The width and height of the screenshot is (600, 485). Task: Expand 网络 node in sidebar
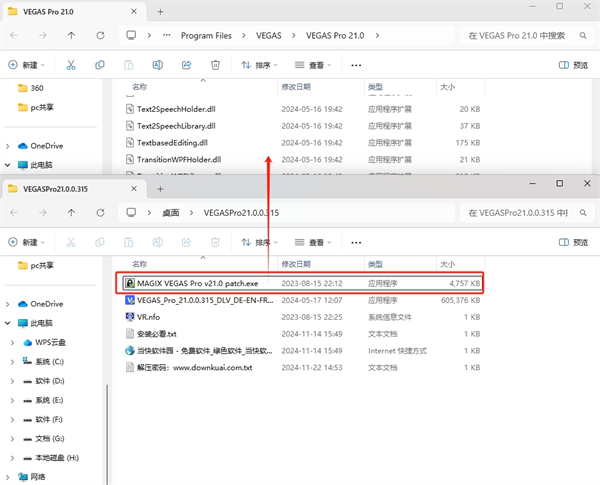click(8, 477)
